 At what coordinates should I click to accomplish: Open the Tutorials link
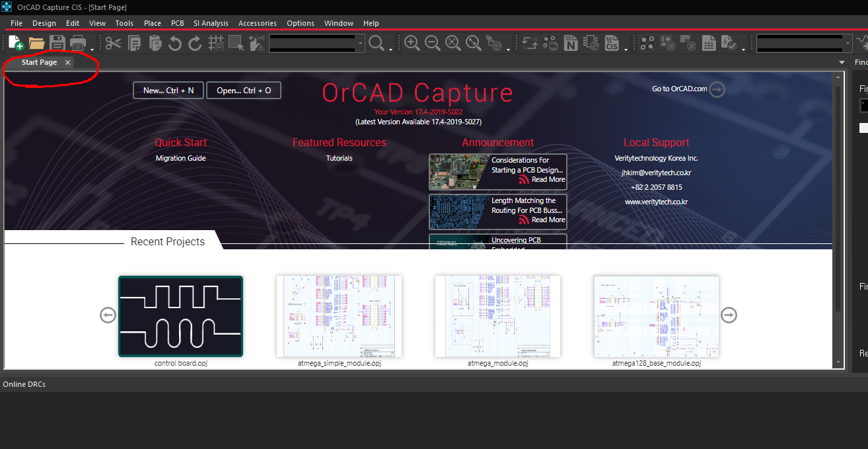point(340,158)
